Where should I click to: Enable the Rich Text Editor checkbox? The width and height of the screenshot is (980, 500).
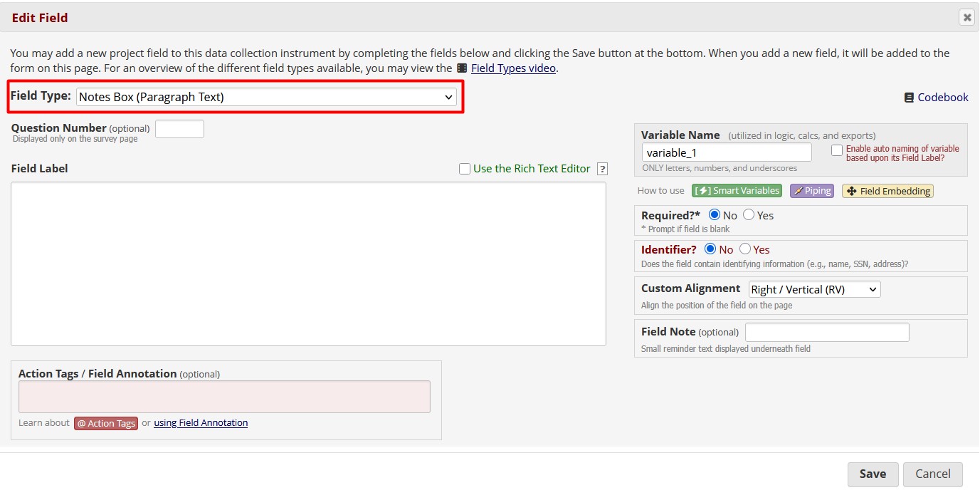coord(465,169)
